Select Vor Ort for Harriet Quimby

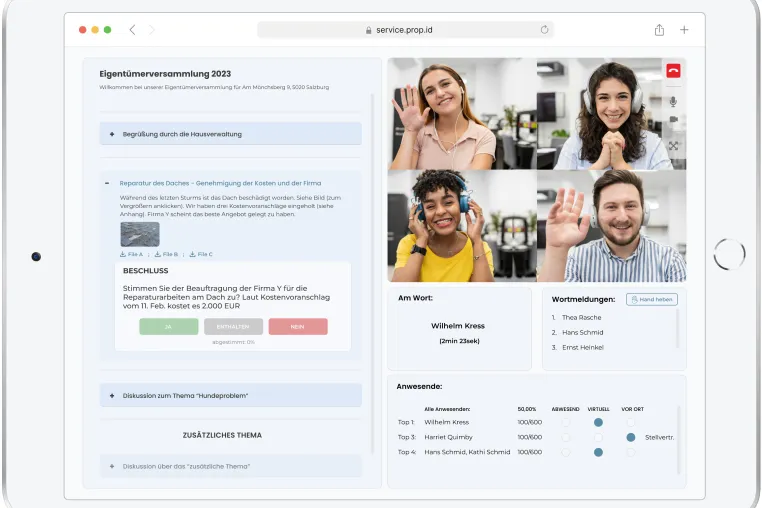pyautogui.click(x=631, y=438)
